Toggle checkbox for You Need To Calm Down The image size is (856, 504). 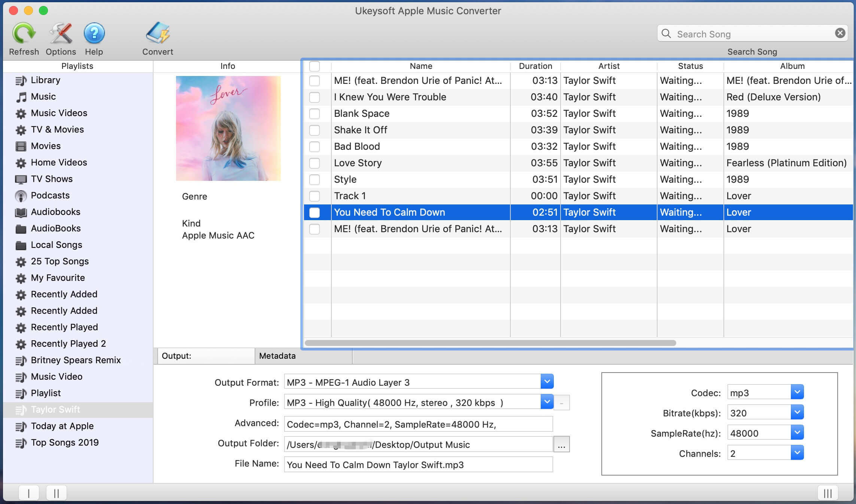click(314, 212)
